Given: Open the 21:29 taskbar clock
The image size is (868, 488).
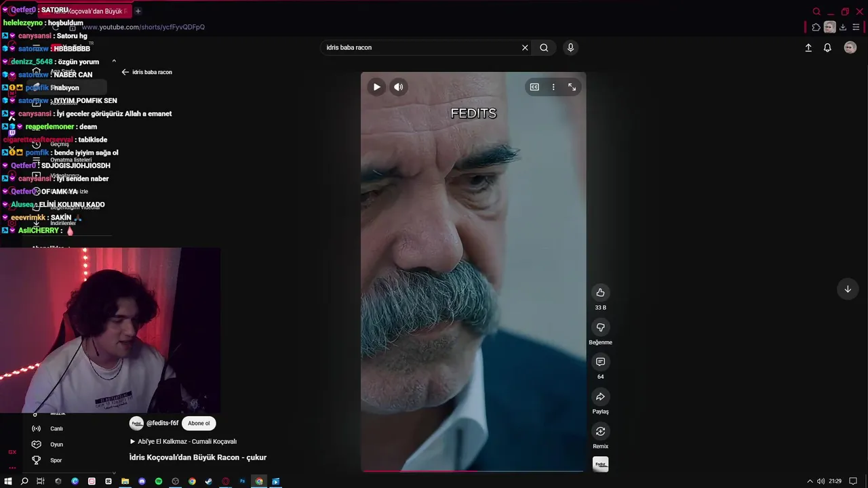Looking at the screenshot, I should point(835,481).
